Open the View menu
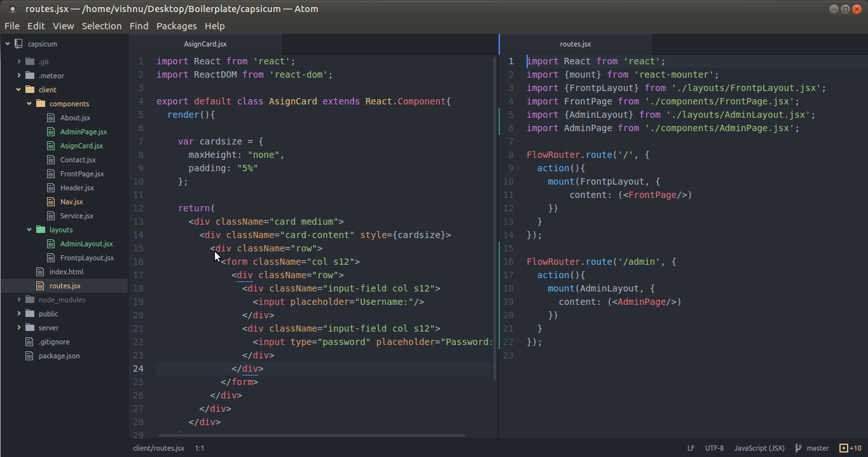Image resolution: width=868 pixels, height=457 pixels. point(64,26)
